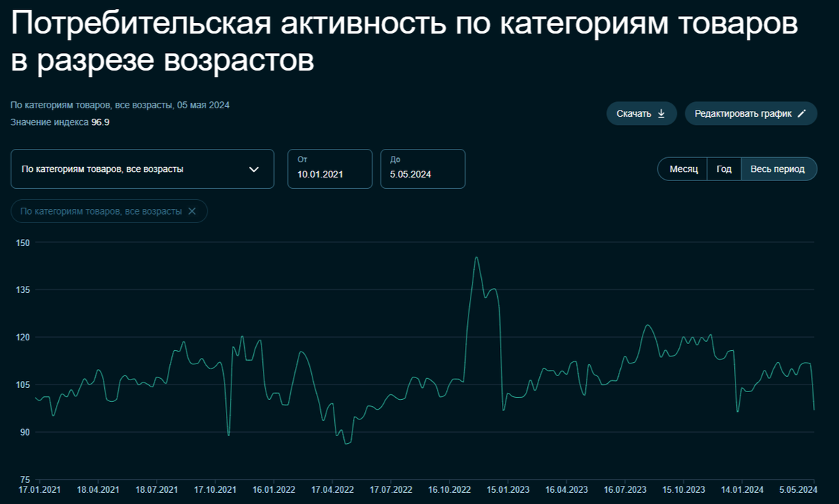This screenshot has height=504, width=839.
Task: Click the 75 y-axis label
Action: 25,480
